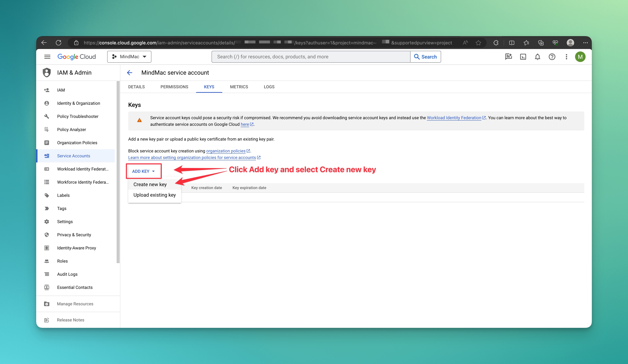
Task: Expand the ADD KEY dropdown button
Action: click(x=144, y=171)
